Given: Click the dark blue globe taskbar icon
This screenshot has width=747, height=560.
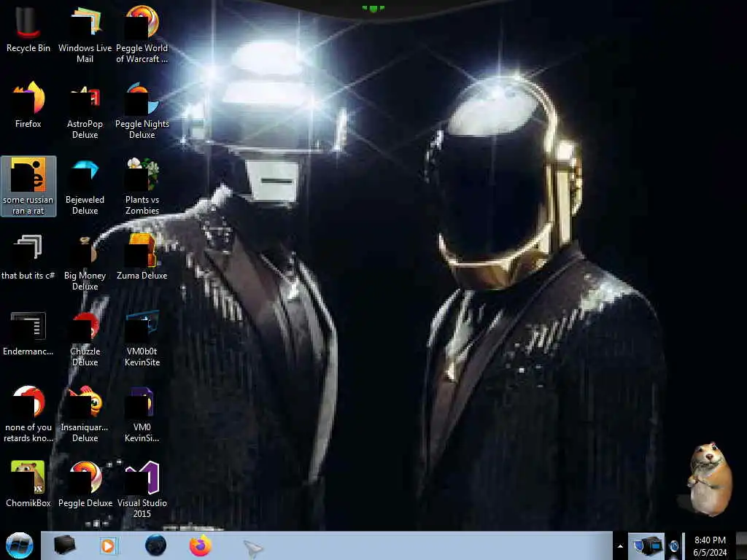Looking at the screenshot, I should coord(156,545).
